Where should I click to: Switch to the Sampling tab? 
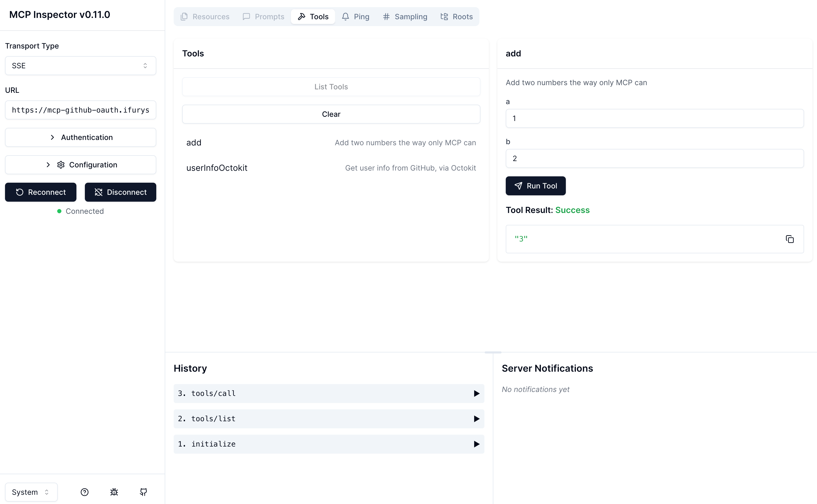click(x=405, y=17)
